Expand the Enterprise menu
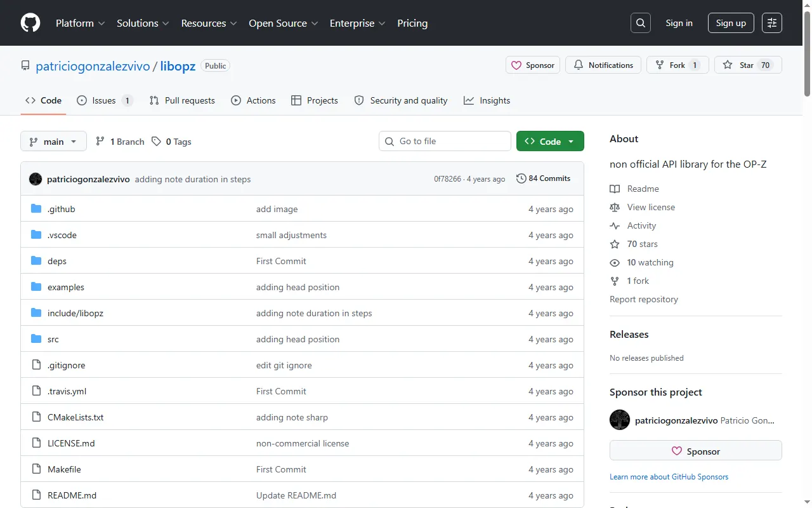 click(357, 23)
